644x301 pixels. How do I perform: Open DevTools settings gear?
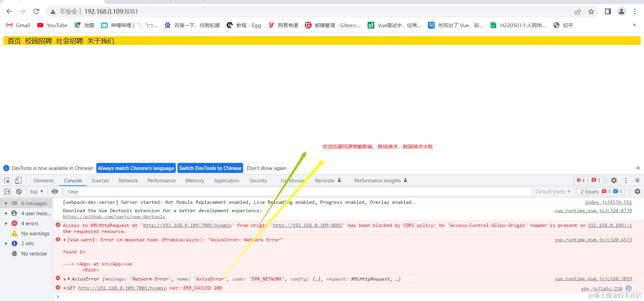point(614,180)
